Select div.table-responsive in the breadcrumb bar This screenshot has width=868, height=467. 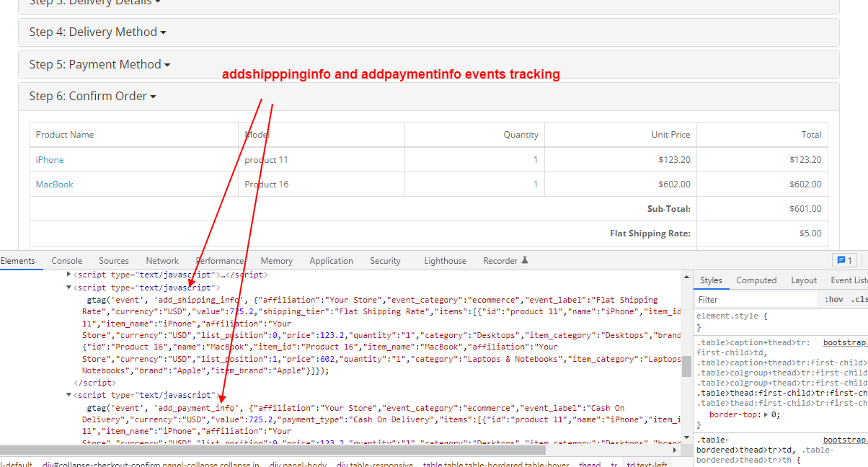tap(374, 465)
